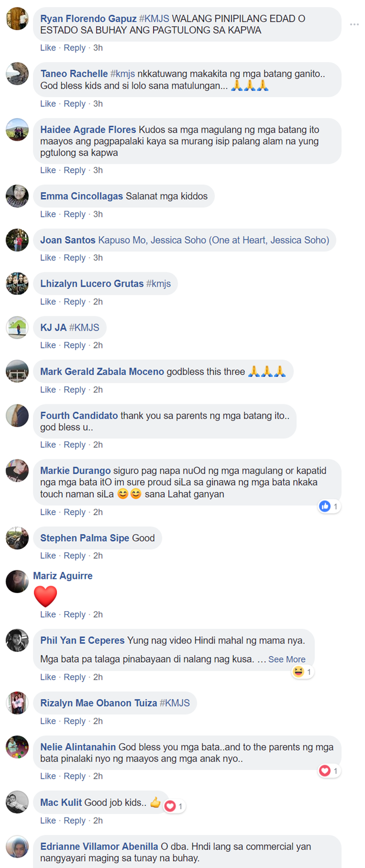This screenshot has height=868, width=365.
Task: Open Mark Gerald Zabala Moceno's profile name
Action: click(102, 372)
